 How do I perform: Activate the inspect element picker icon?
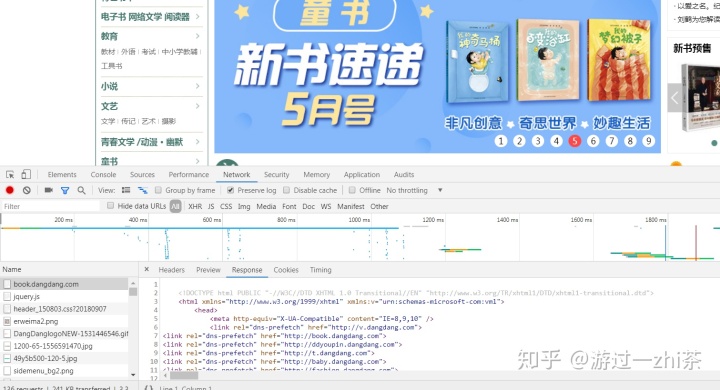(x=10, y=175)
